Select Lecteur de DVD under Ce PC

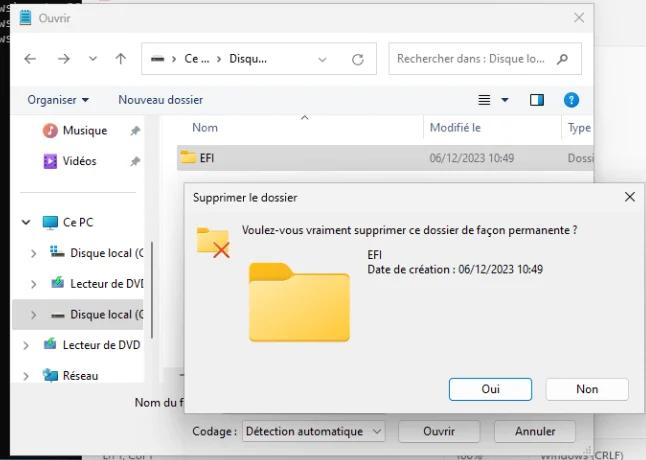(106, 284)
